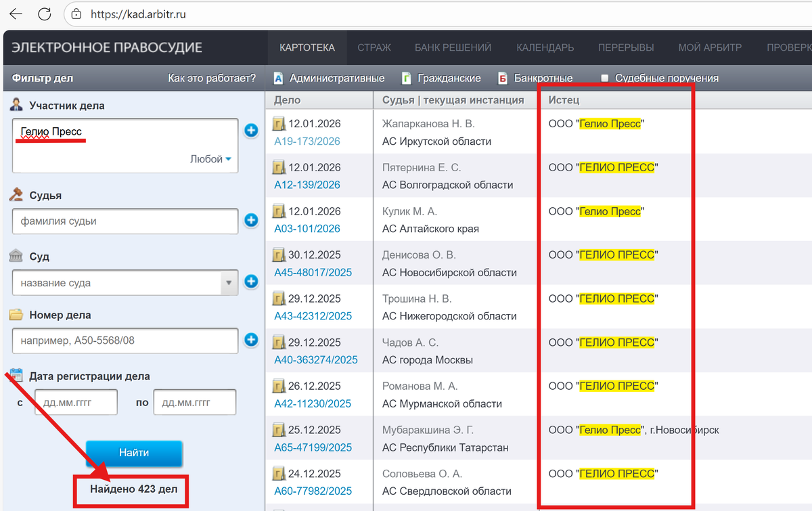Open case A12-139/2026 link
This screenshot has width=812, height=511.
pos(307,185)
